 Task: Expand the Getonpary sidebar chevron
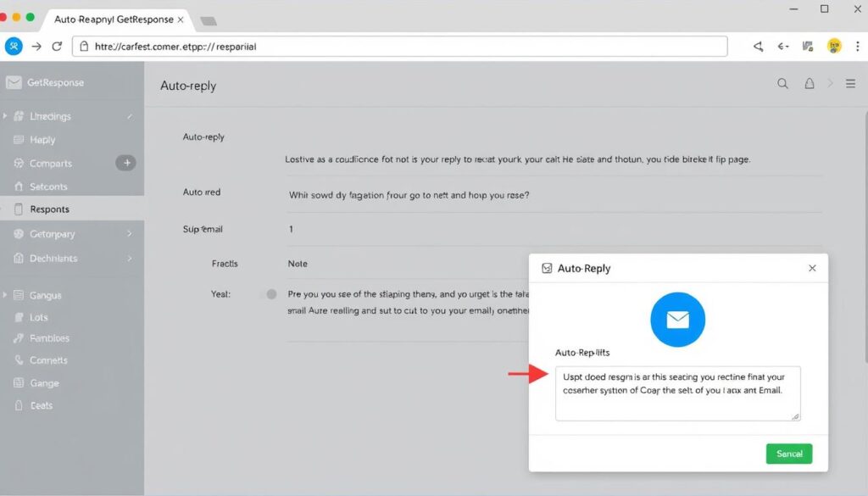pos(130,233)
